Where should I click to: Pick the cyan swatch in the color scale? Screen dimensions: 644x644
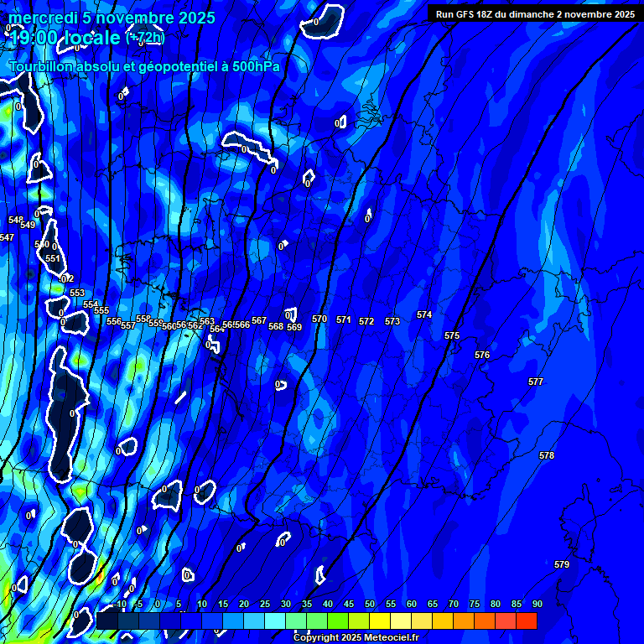[274, 621]
